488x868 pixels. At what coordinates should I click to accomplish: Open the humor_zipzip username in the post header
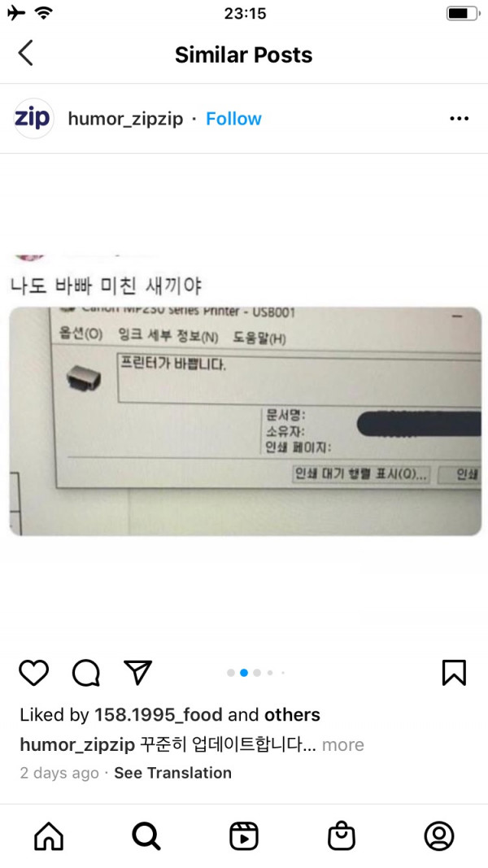point(125,119)
